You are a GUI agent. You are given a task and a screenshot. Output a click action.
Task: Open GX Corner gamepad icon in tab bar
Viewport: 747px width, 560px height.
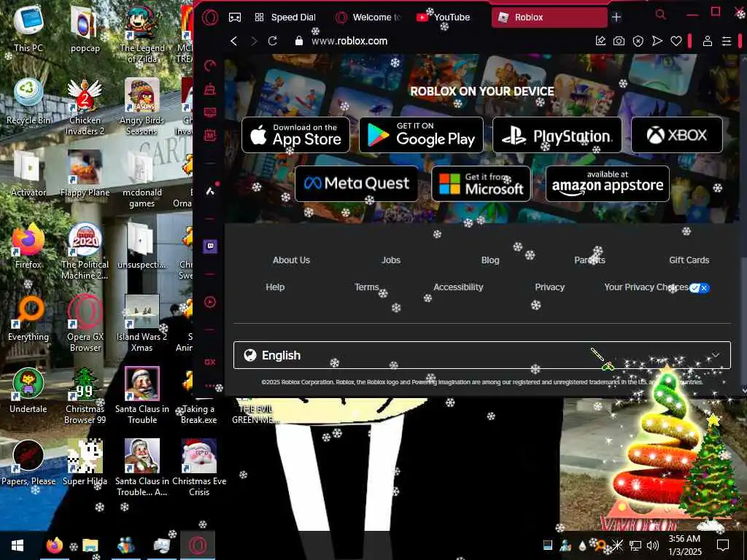pyautogui.click(x=235, y=17)
